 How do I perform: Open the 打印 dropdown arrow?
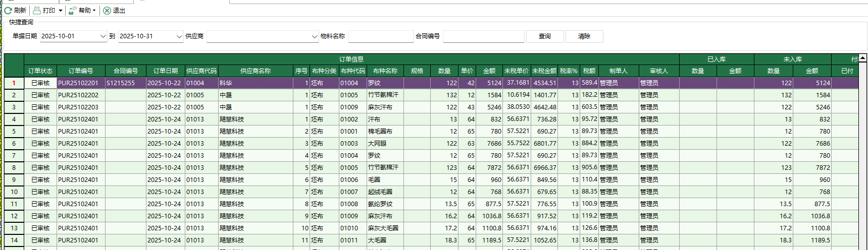click(61, 11)
